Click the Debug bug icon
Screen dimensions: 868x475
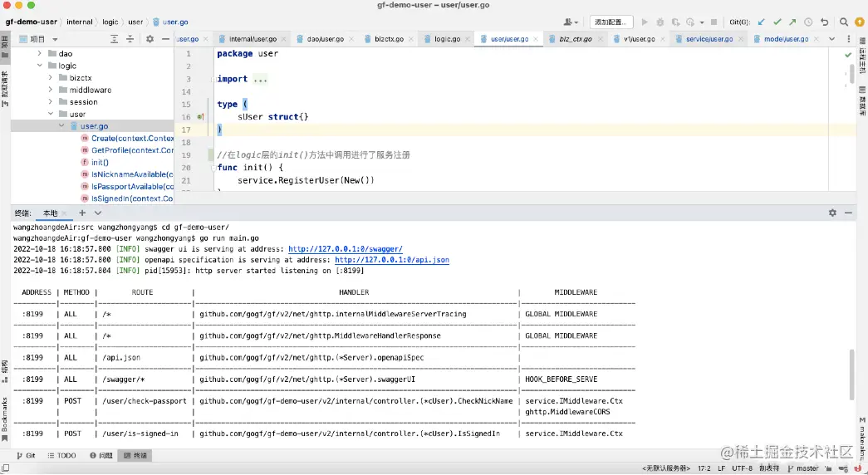(x=660, y=22)
